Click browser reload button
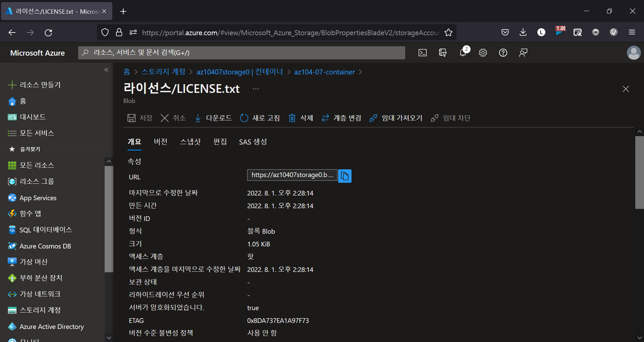The height and width of the screenshot is (342, 644). (x=48, y=32)
